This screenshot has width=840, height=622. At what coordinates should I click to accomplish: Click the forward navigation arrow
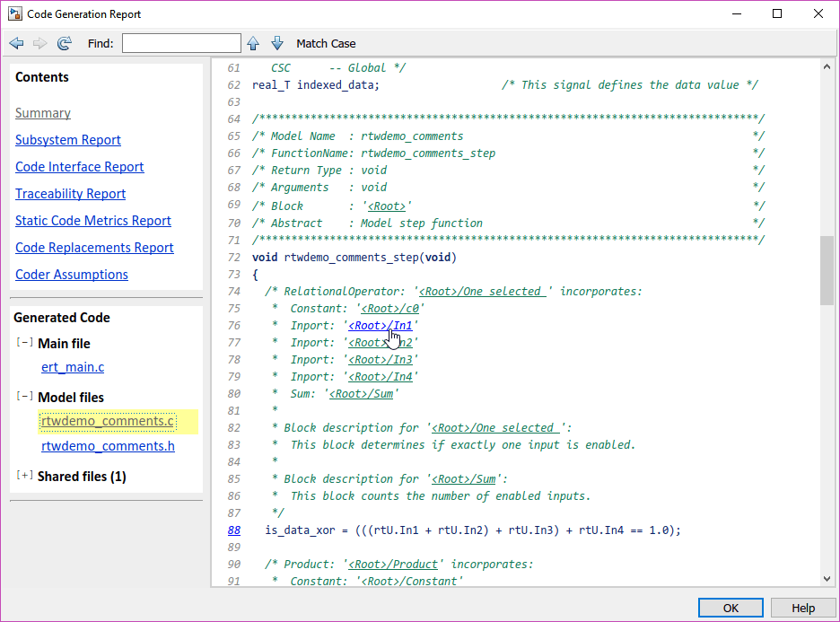(x=39, y=43)
